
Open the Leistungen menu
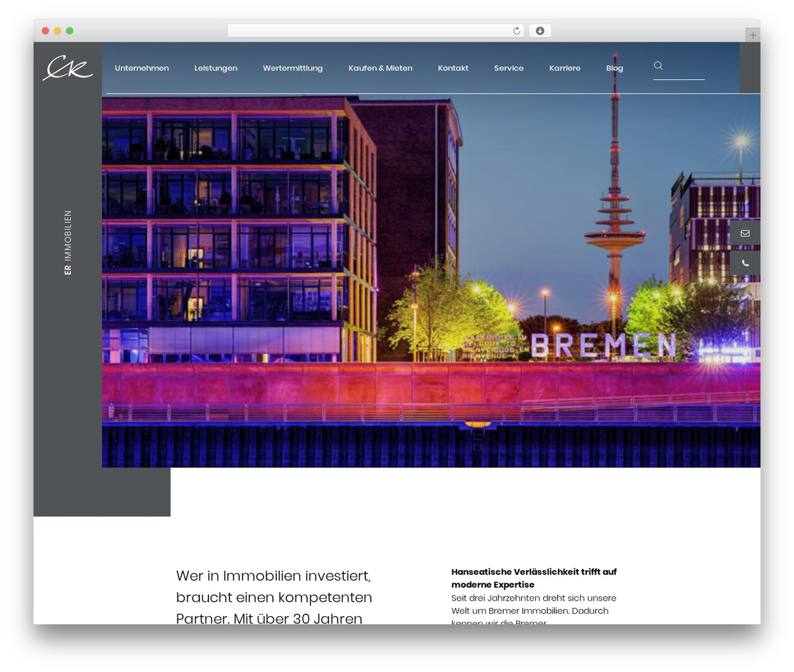pos(216,68)
